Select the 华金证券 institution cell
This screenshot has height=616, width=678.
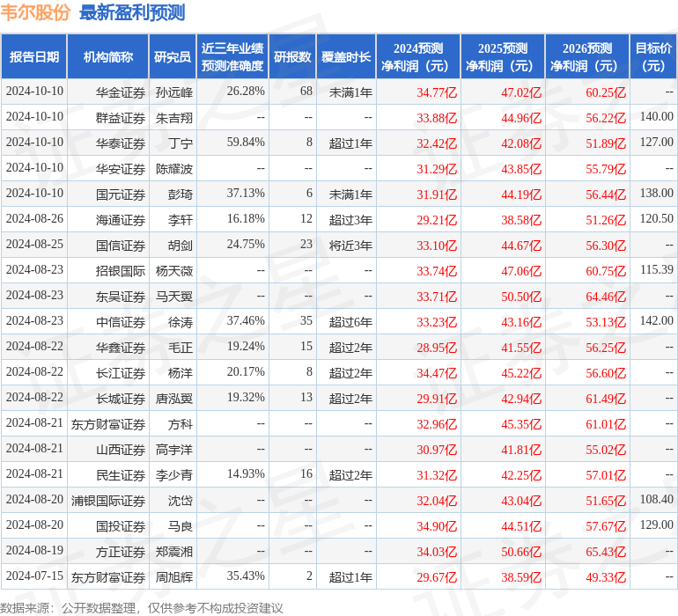click(121, 92)
